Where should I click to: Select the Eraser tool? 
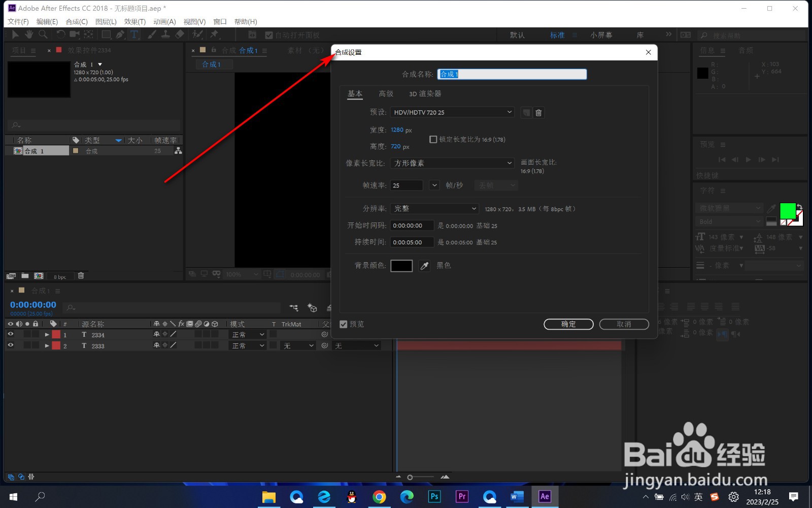[180, 35]
